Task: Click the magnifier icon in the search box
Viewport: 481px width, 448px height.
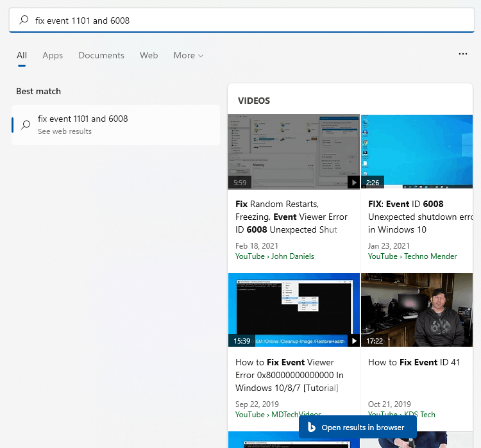Action: 24,21
